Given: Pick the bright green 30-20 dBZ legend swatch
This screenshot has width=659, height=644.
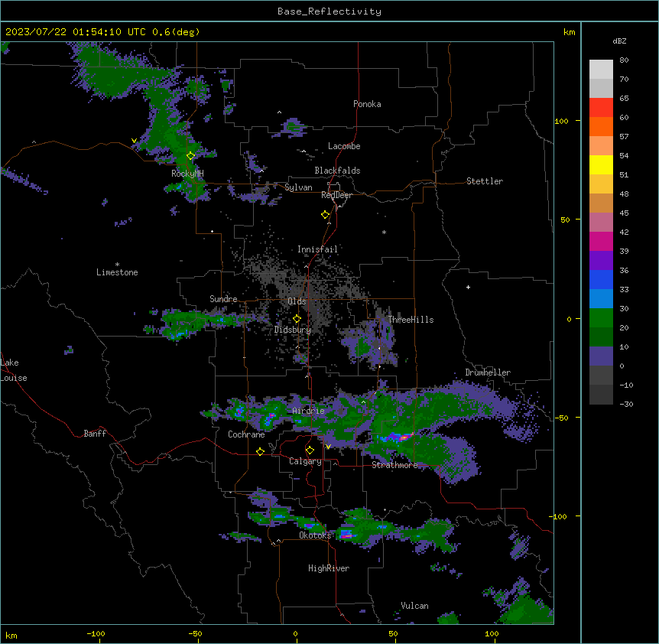Looking at the screenshot, I should 601,318.
